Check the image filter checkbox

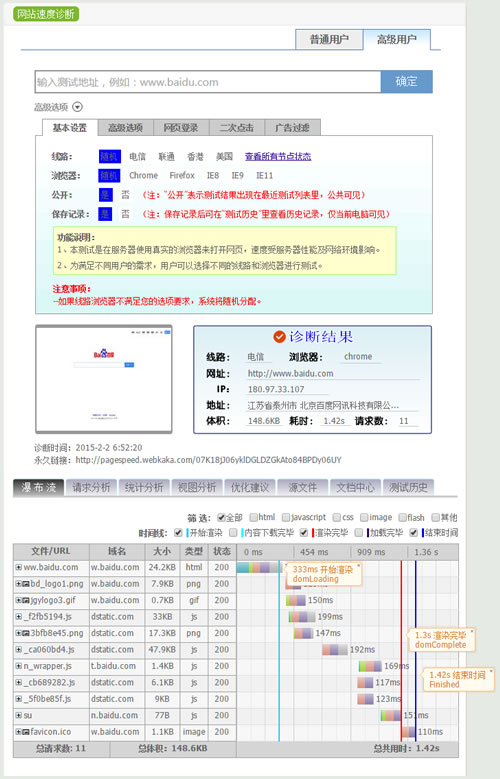pos(364,518)
